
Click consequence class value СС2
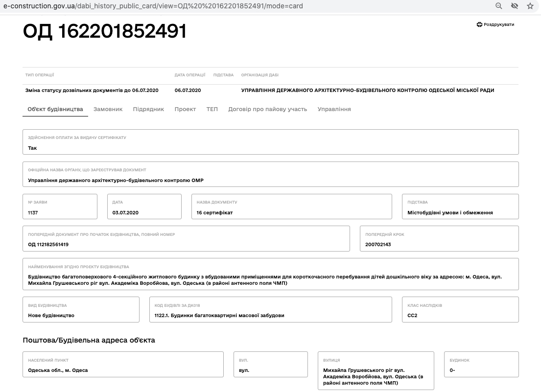(412, 316)
